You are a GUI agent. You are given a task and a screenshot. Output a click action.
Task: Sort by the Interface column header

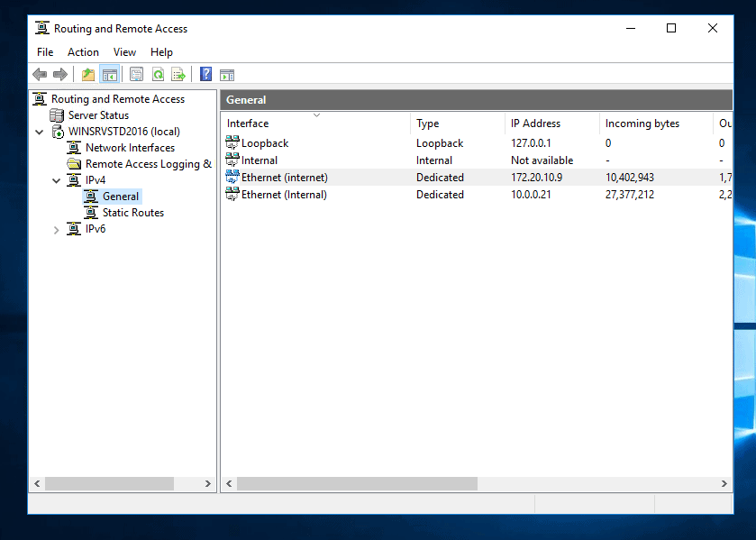click(x=315, y=124)
